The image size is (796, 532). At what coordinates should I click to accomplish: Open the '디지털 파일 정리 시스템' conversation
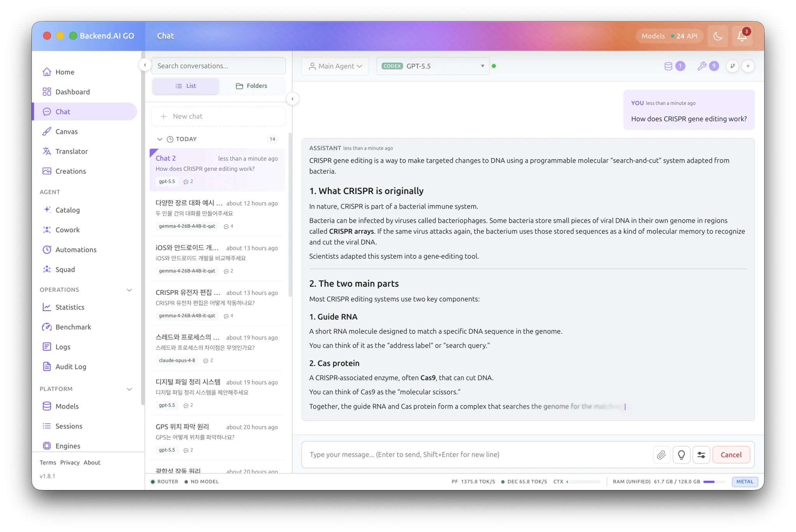217,393
